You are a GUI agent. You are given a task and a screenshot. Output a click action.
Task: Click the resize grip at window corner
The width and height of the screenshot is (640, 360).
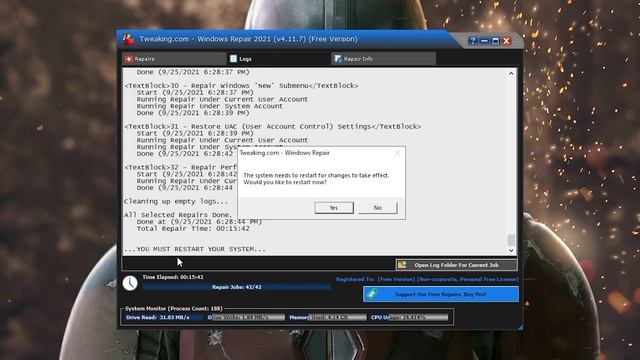coord(520,327)
